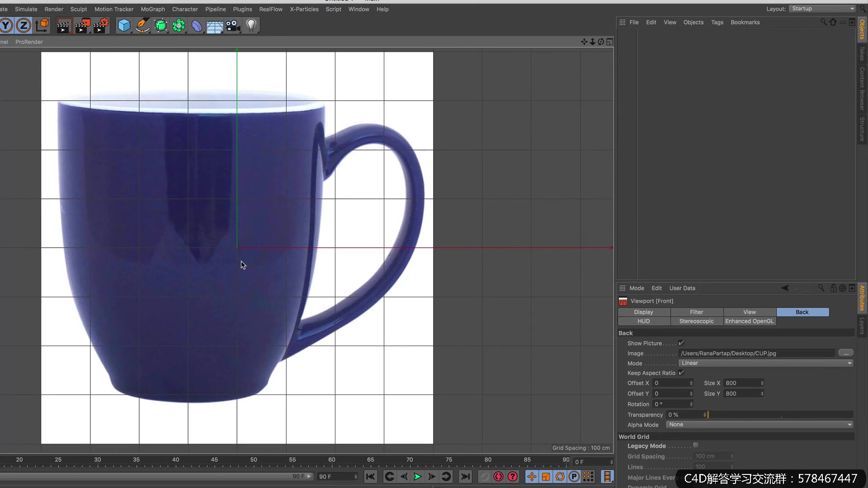
Task: Click the image browse ellipsis button
Action: pos(846,353)
